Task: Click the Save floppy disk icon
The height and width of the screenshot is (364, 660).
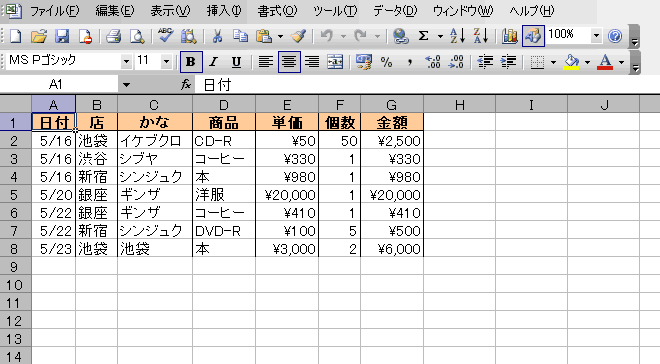Action: point(61,36)
